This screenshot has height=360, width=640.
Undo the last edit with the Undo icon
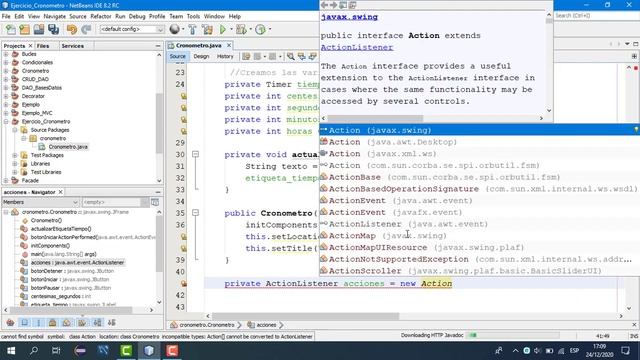pos(72,29)
